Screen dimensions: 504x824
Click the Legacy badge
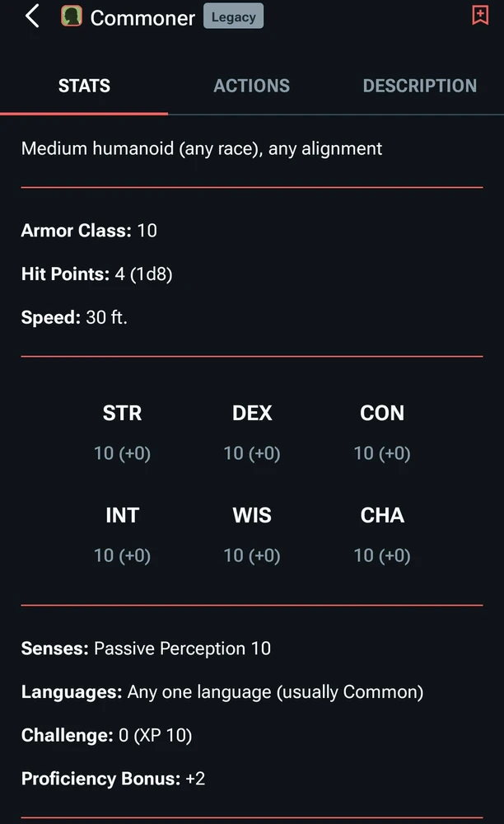(233, 16)
